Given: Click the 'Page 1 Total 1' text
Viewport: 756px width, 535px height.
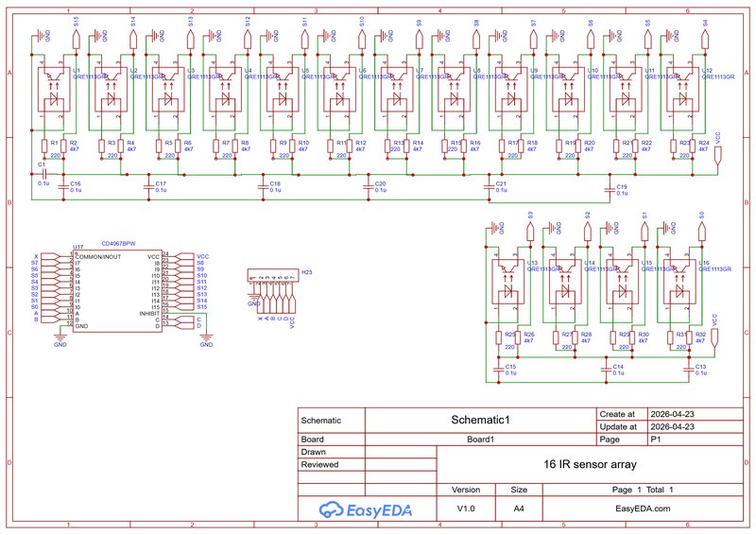Looking at the screenshot, I should [x=643, y=490].
